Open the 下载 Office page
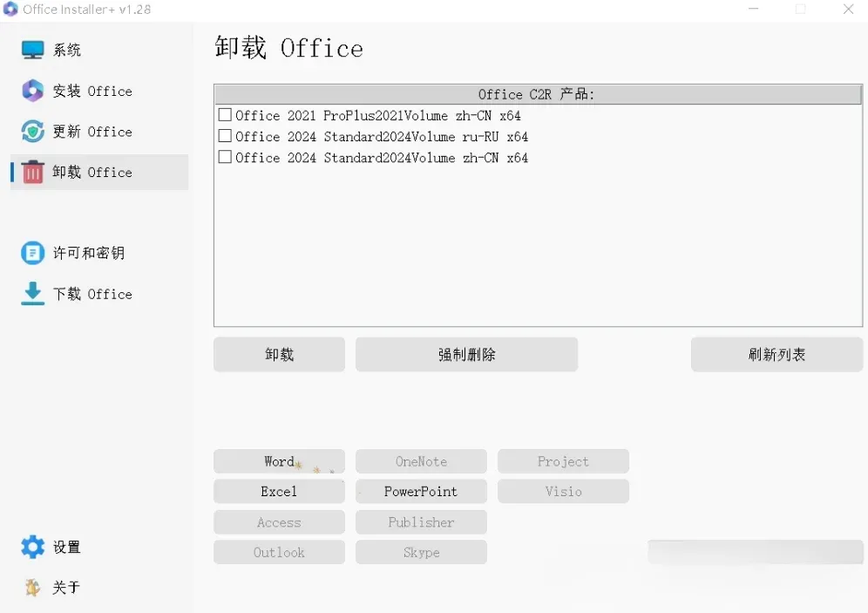This screenshot has width=868, height=613. coord(99,294)
